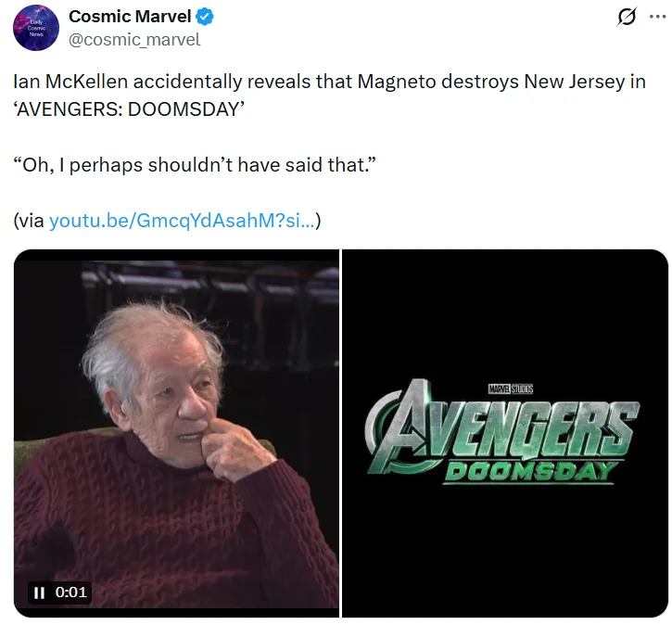Open the Cosmic Marvel display name
This screenshot has height=637, width=672.
[130, 17]
